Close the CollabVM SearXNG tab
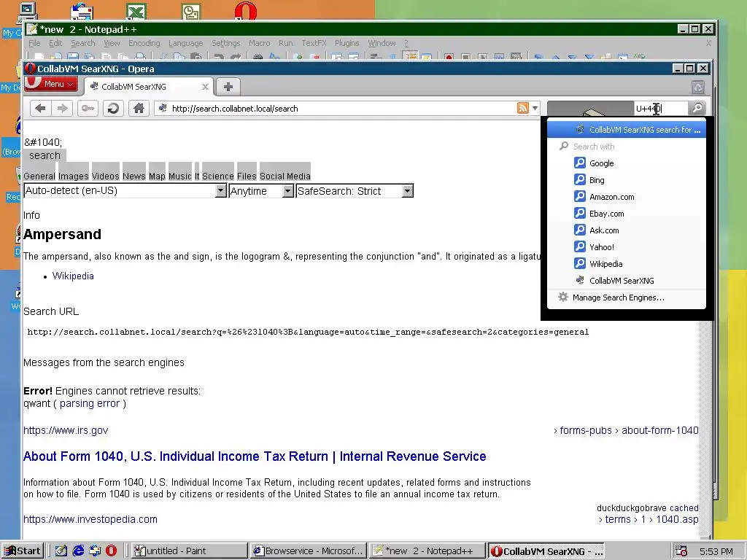This screenshot has height=560, width=747. [x=205, y=87]
